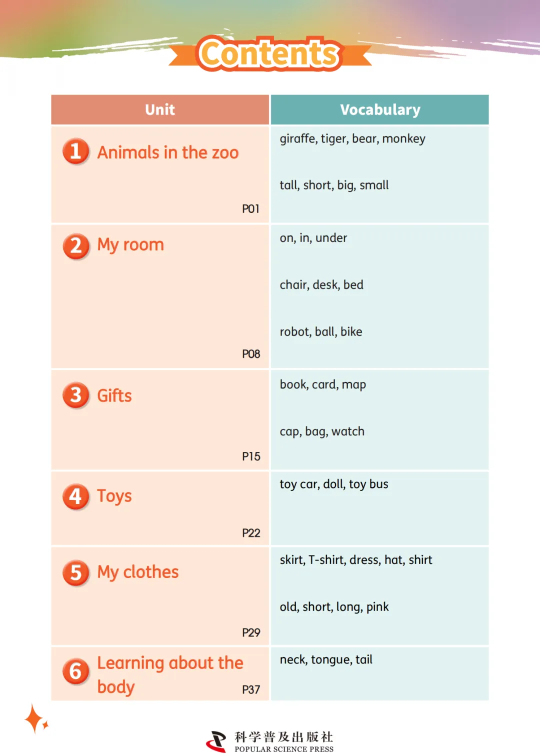Select the Toys unit title
540x756 pixels.
pyautogui.click(x=114, y=496)
